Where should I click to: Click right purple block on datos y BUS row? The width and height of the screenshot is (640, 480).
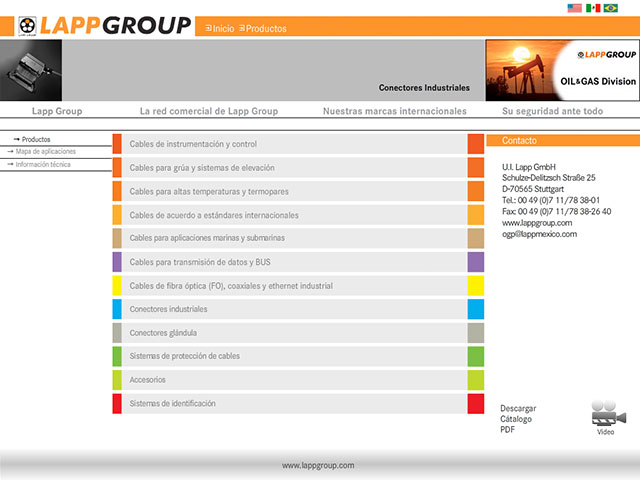(476, 262)
